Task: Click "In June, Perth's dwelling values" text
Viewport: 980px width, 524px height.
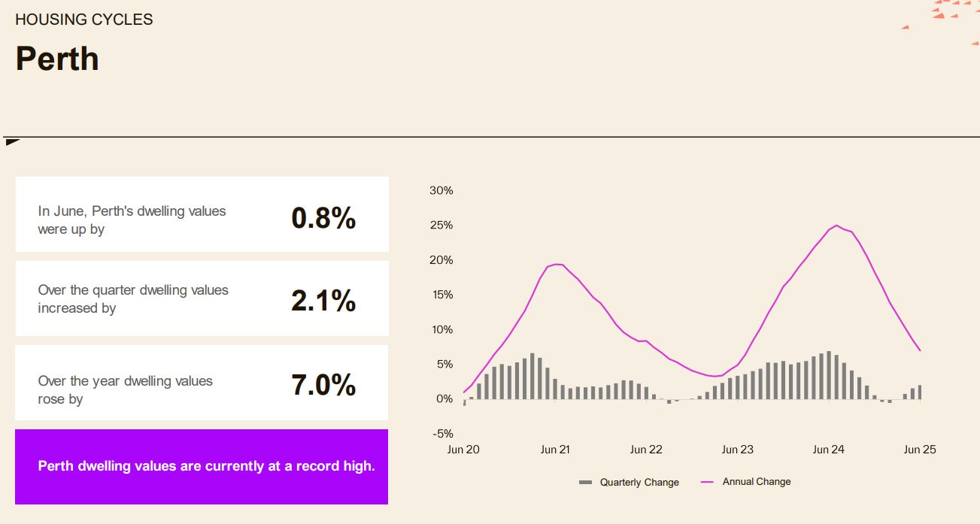Action: click(x=132, y=211)
